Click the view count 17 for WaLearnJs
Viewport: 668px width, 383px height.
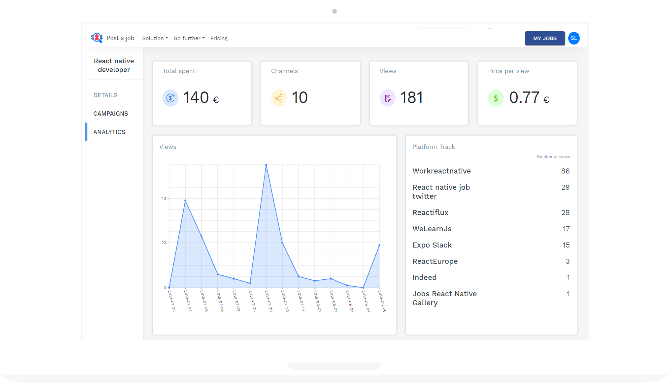pos(566,228)
